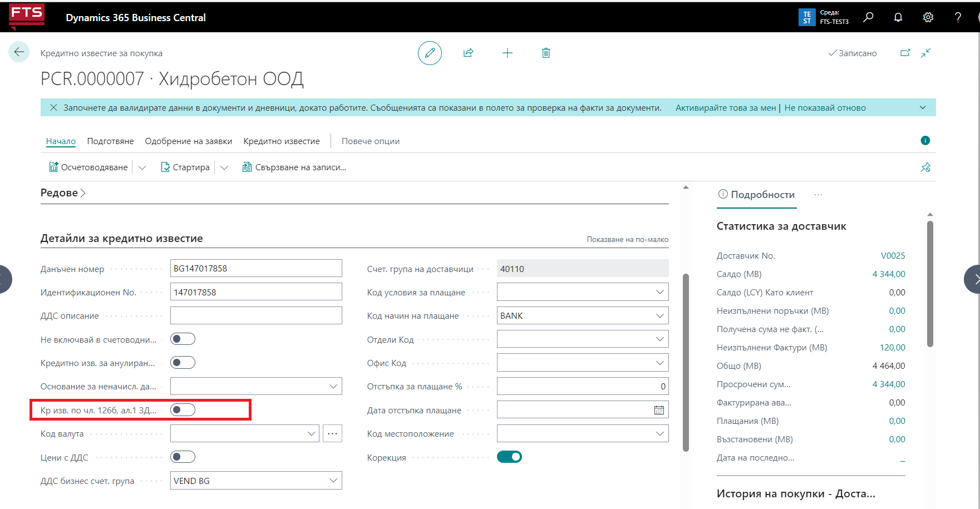Open Основание за неначисл. dropdown
The height and width of the screenshot is (509, 980).
click(x=333, y=386)
